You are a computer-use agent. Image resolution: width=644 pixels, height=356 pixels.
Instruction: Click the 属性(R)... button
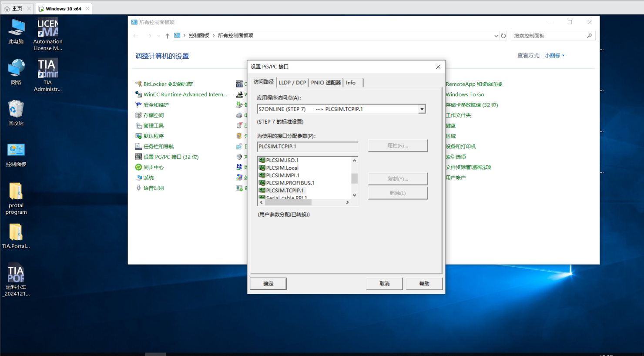pos(398,146)
